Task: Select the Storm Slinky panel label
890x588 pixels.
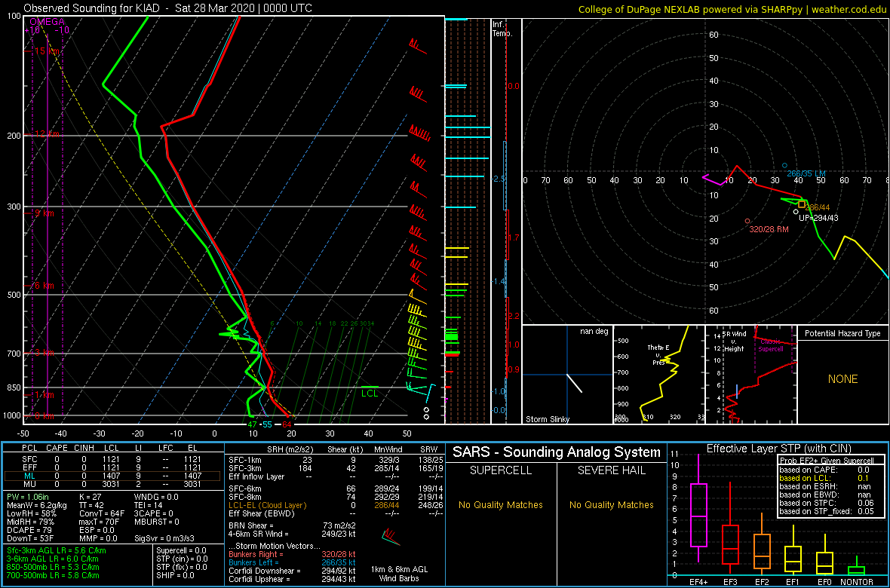Action: (x=547, y=419)
